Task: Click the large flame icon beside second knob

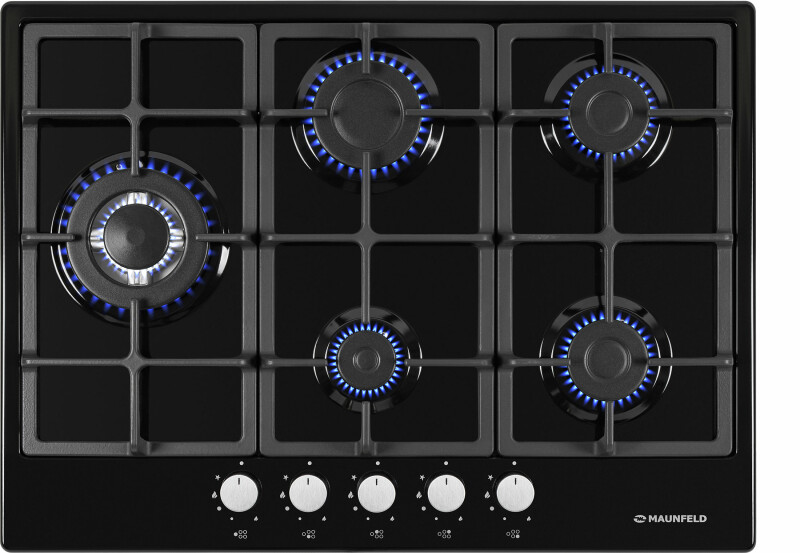Action: [x=283, y=495]
